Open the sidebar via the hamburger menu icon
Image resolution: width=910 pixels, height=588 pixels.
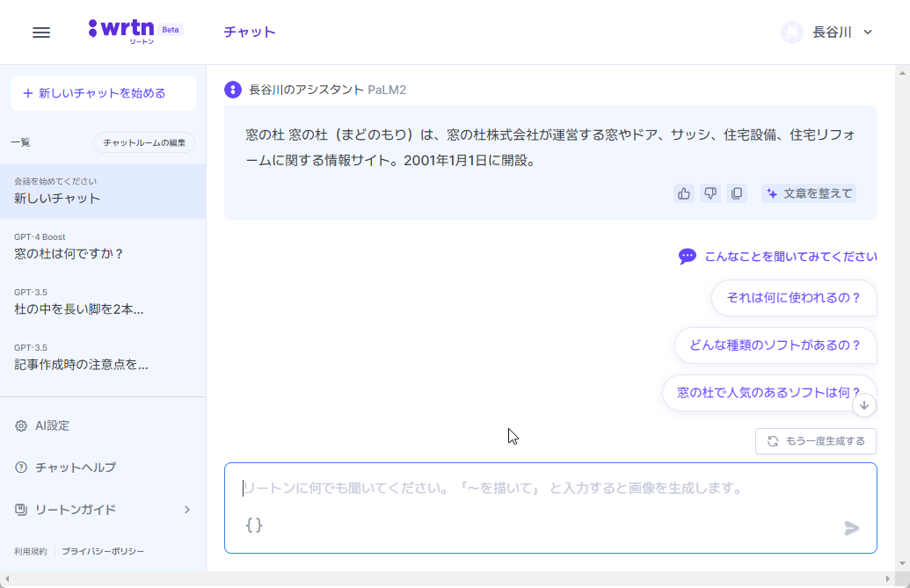click(x=40, y=32)
